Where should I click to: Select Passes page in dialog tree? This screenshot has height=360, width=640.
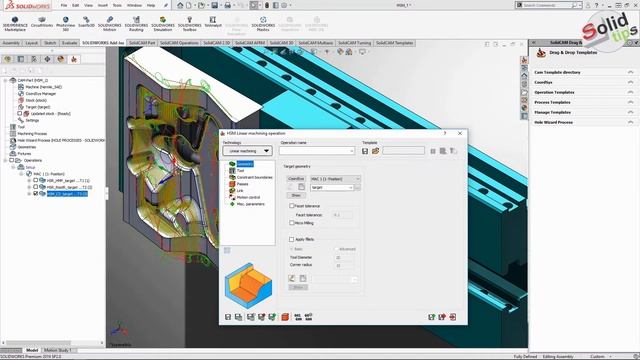coord(242,184)
